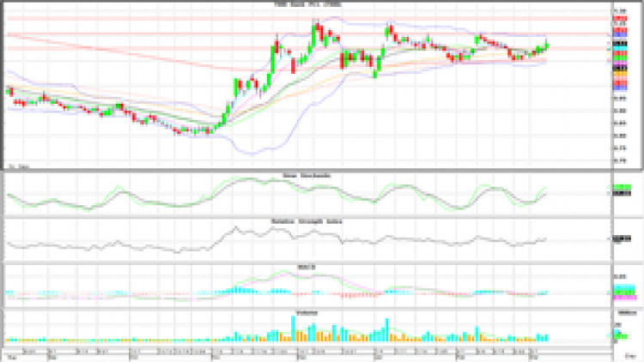Click the first date label on bottom axis

(12, 353)
